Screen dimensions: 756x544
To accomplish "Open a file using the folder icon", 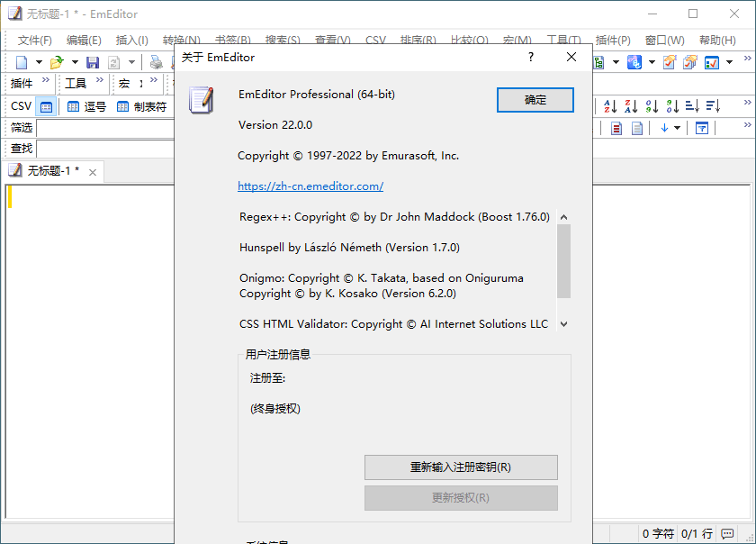I will pyautogui.click(x=58, y=61).
